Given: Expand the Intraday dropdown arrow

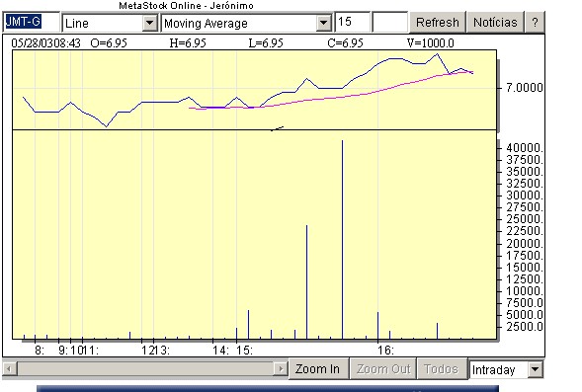Looking at the screenshot, I should (x=536, y=369).
